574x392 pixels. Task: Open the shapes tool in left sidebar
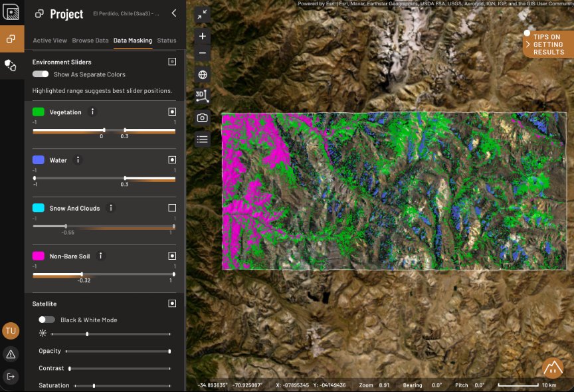click(x=11, y=65)
